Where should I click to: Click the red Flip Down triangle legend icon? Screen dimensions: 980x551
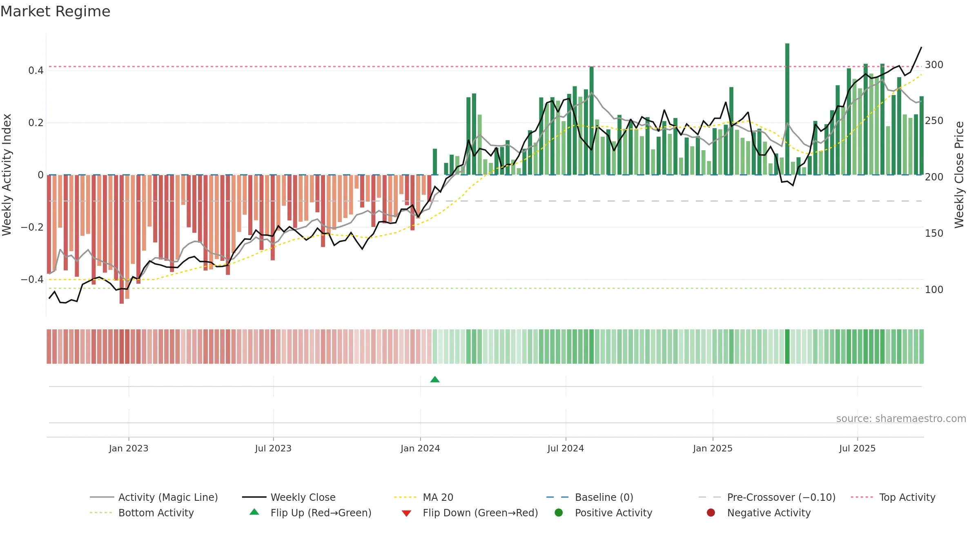click(x=406, y=513)
